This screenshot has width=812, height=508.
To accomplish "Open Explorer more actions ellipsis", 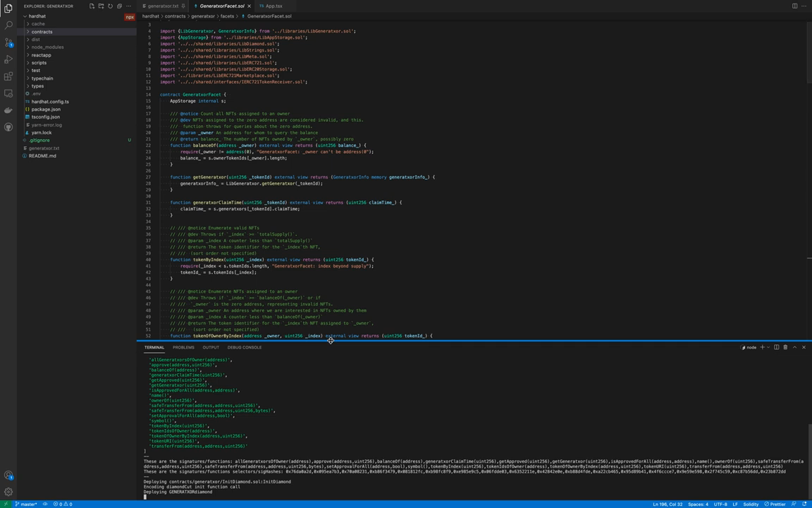I will (128, 6).
